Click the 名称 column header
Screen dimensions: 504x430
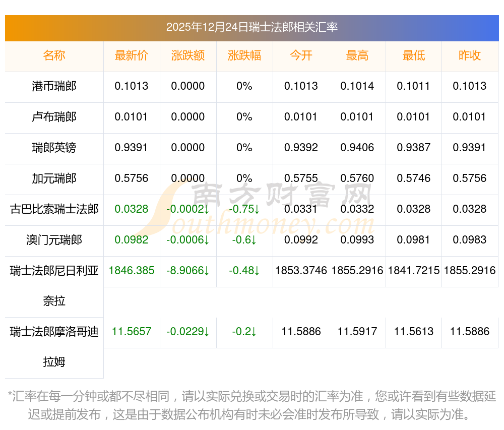54,55
